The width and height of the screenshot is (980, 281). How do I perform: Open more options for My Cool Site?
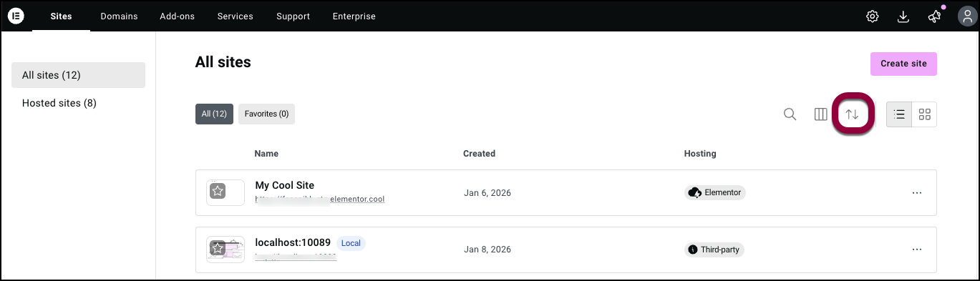[916, 192]
